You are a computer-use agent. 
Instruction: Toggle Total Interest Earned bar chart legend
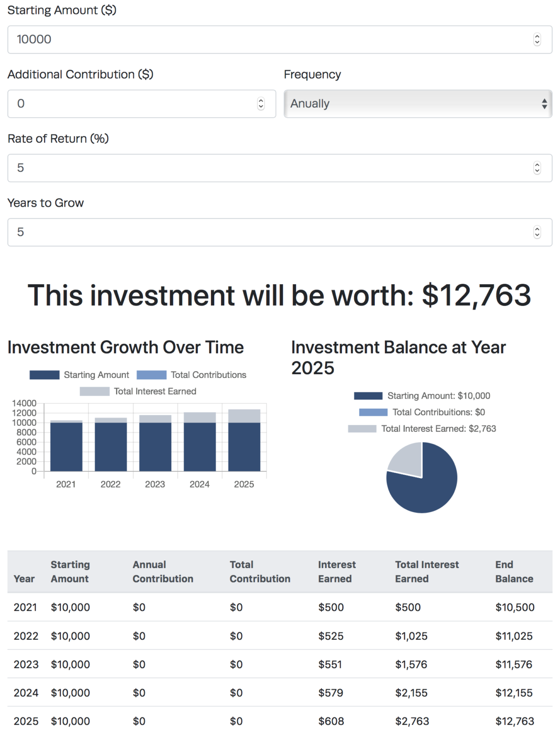(138, 391)
